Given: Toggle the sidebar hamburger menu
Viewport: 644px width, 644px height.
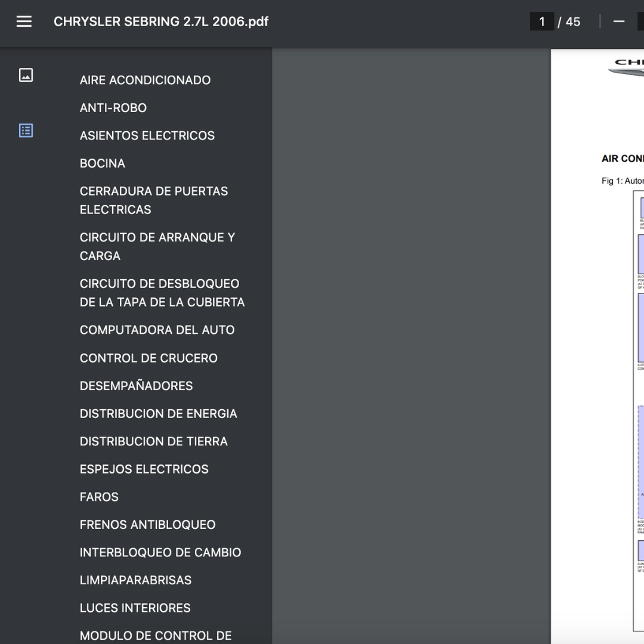Looking at the screenshot, I should [24, 21].
